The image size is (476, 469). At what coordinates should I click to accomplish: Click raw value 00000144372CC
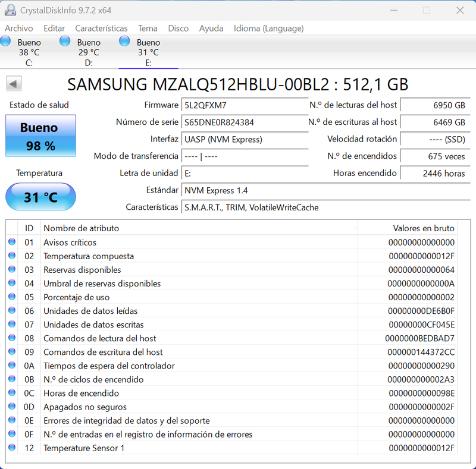(x=421, y=352)
